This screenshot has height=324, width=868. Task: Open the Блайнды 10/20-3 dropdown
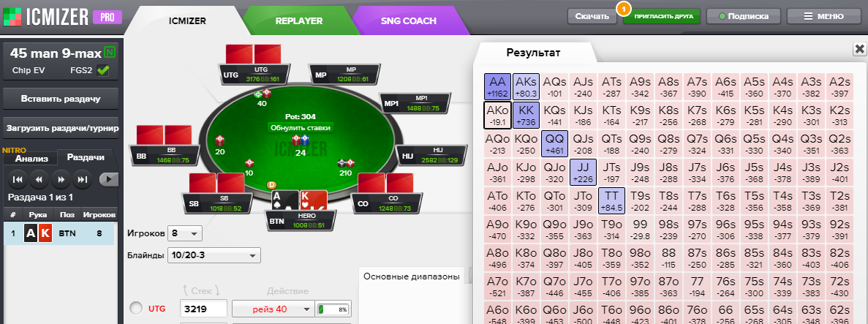point(214,255)
